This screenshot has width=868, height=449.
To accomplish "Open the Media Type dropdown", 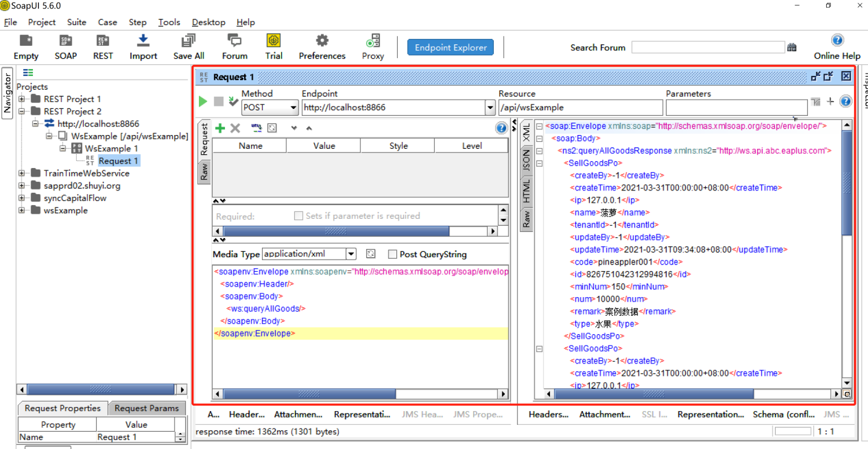I will coord(351,254).
